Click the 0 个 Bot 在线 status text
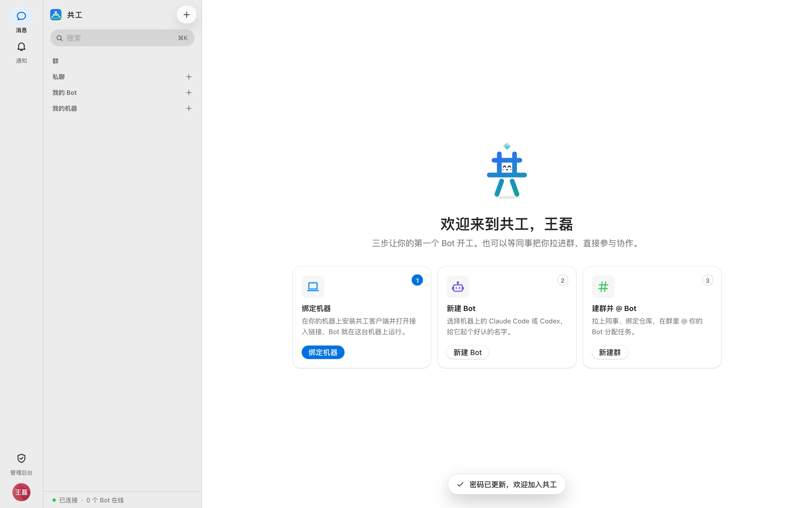The width and height of the screenshot is (812, 508). (105, 500)
